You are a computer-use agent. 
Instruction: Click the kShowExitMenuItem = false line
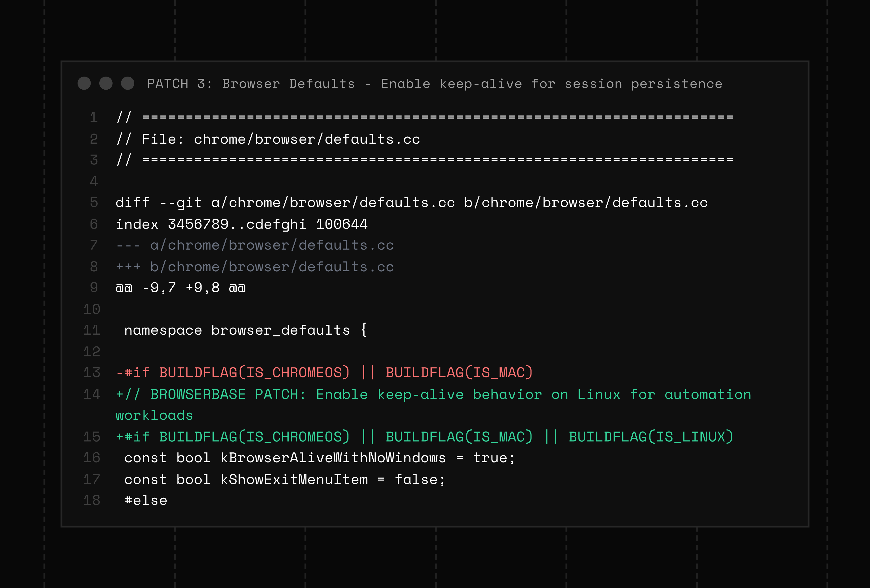284,480
